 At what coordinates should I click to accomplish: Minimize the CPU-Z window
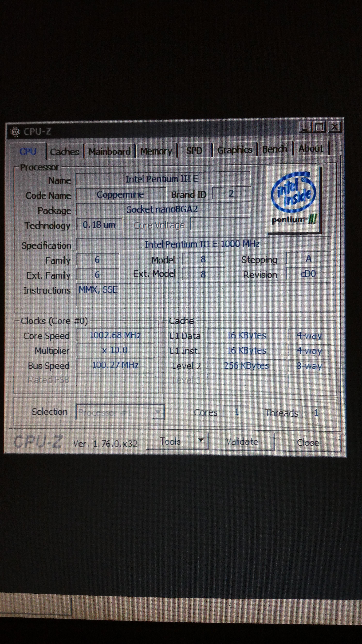[x=305, y=128]
